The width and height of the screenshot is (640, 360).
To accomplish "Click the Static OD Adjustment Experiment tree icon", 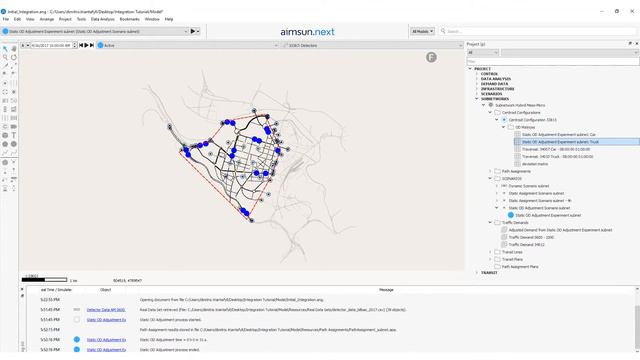I will pos(511,215).
